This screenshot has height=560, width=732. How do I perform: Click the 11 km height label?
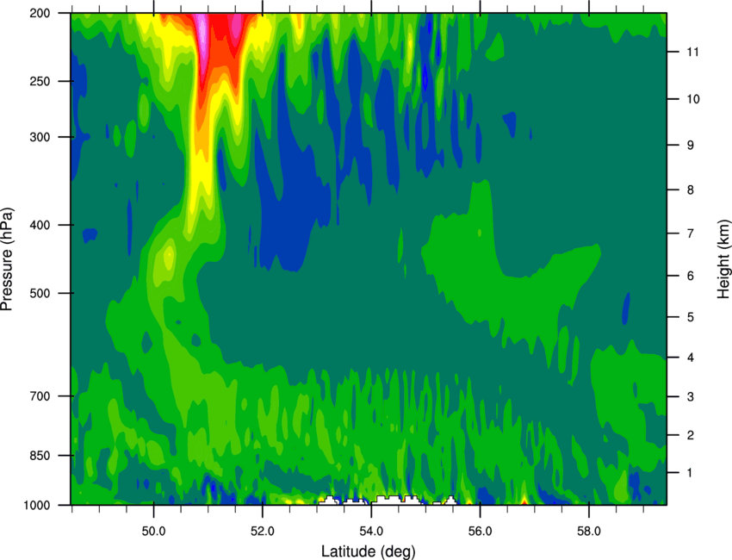693,52
